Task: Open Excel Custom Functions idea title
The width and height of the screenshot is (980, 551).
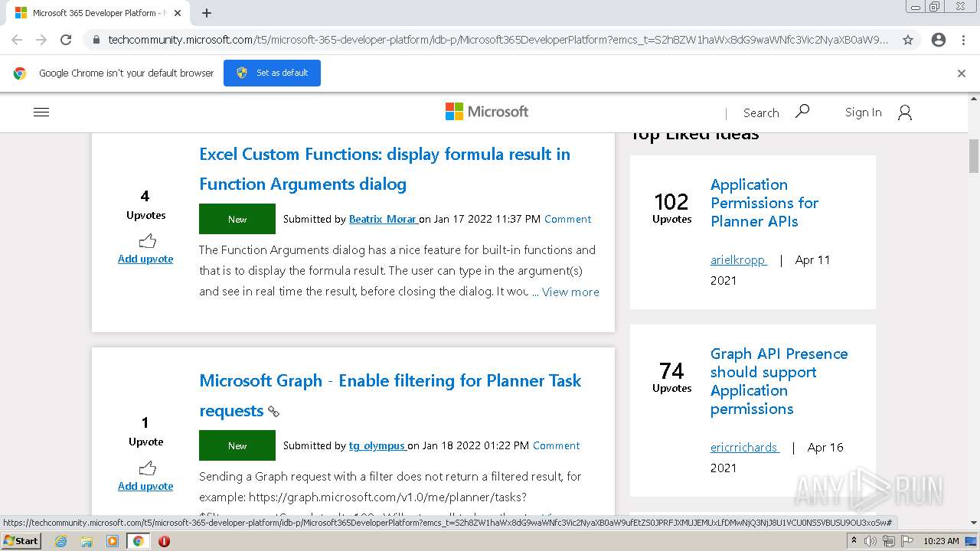Action: point(384,169)
